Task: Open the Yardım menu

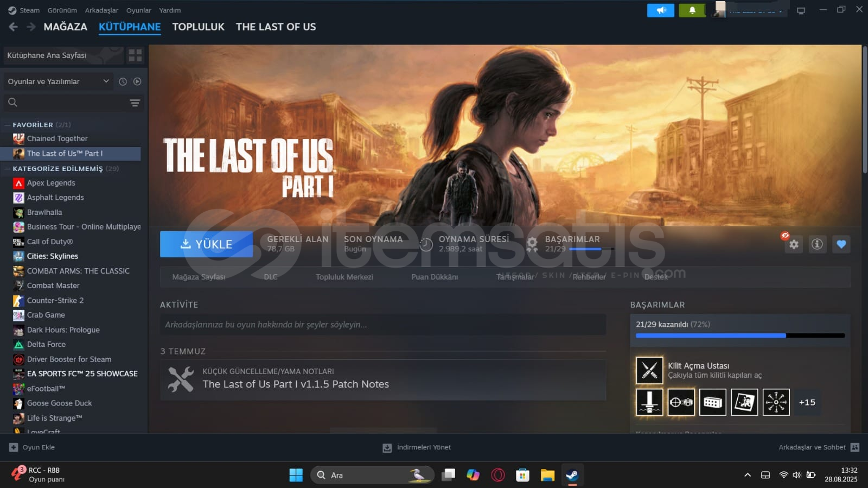Action: coord(170,10)
